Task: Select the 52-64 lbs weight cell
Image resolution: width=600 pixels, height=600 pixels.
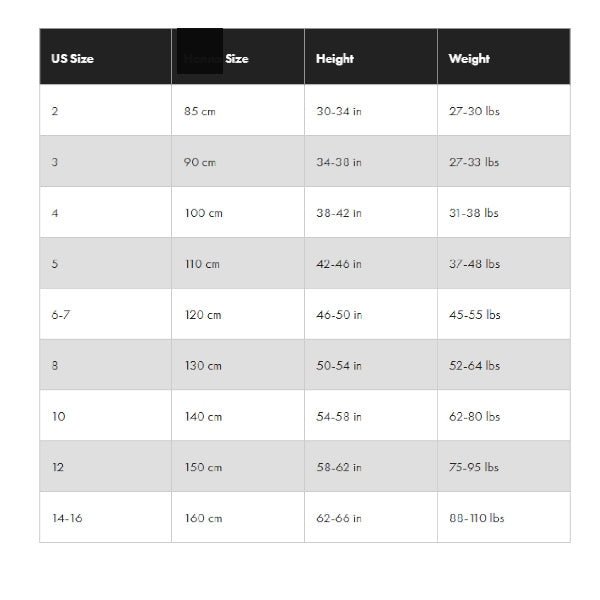Action: tap(504, 364)
